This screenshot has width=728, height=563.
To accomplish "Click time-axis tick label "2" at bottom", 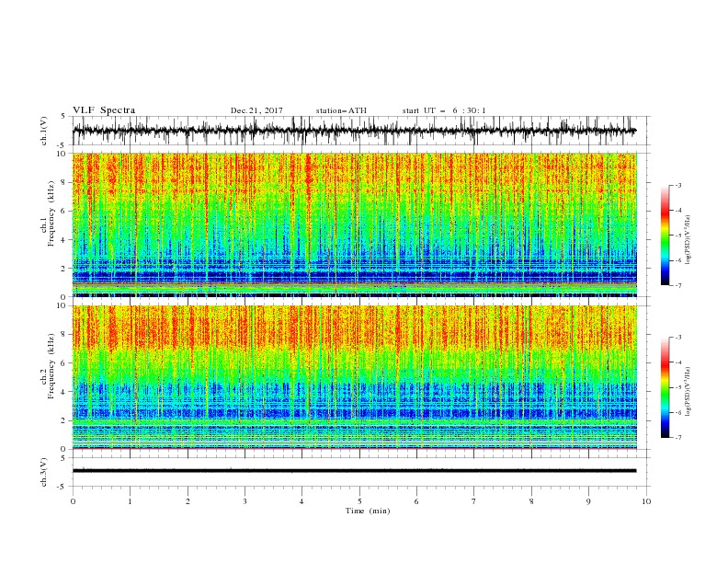I will (188, 501).
